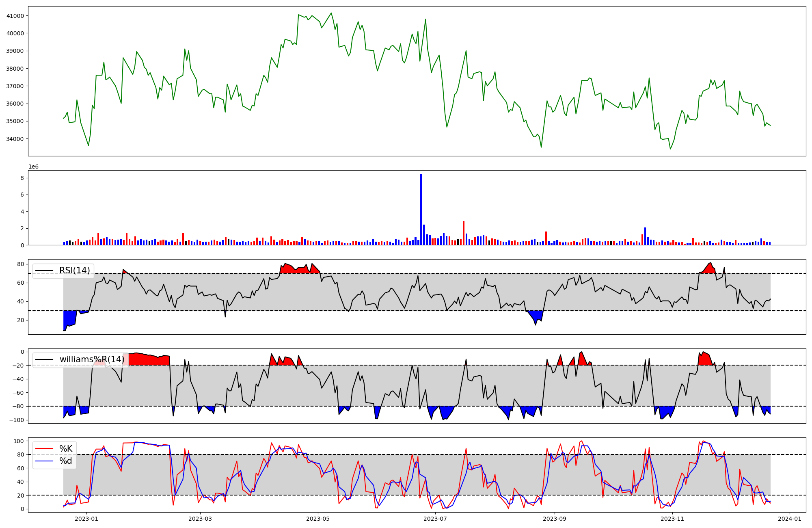Viewport: 812px width, 528px height.
Task: Click the 2023-01 x-axis tick label
Action: pos(86,518)
